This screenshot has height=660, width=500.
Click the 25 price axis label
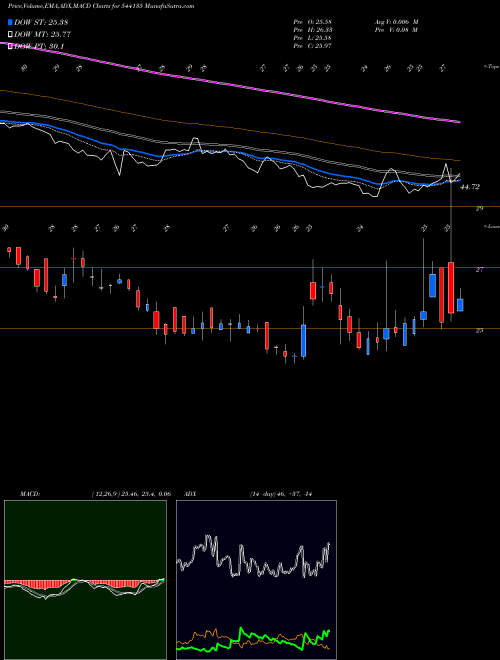pyautogui.click(x=479, y=330)
